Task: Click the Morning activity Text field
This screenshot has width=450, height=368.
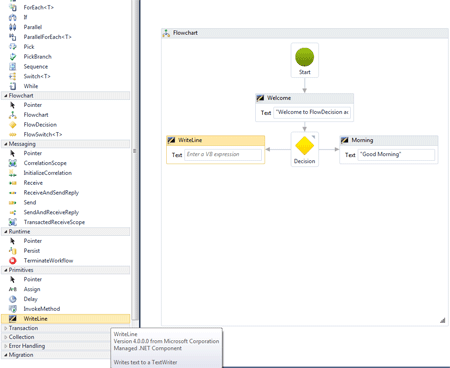Action: [x=396, y=154]
